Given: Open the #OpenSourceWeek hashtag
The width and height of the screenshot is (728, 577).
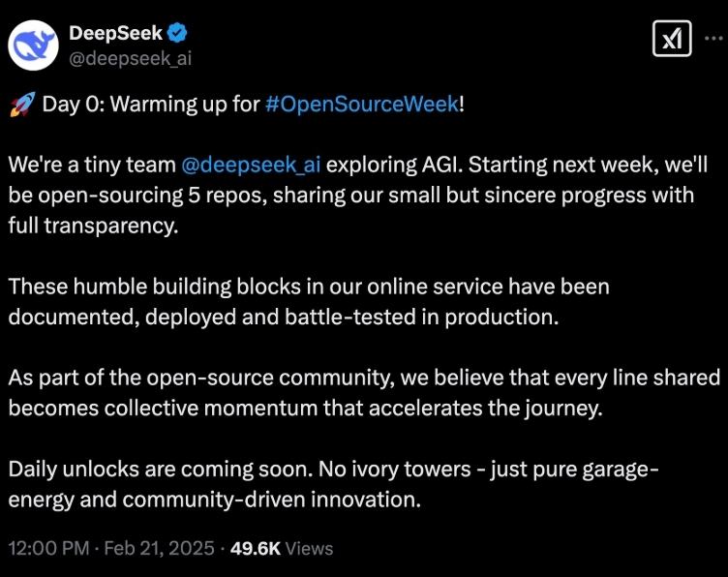Looking at the screenshot, I should coord(361,105).
